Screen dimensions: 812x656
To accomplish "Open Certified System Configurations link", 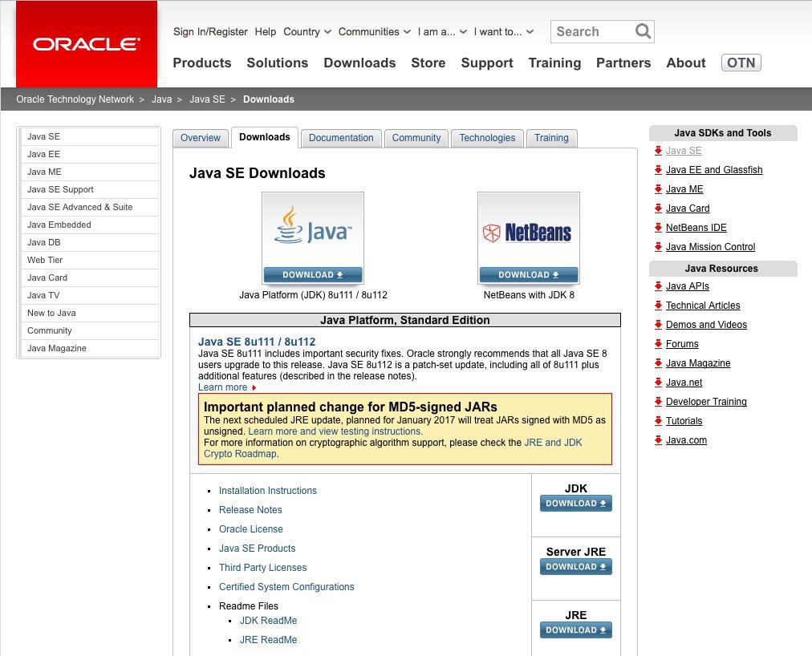I will pyautogui.click(x=286, y=586).
